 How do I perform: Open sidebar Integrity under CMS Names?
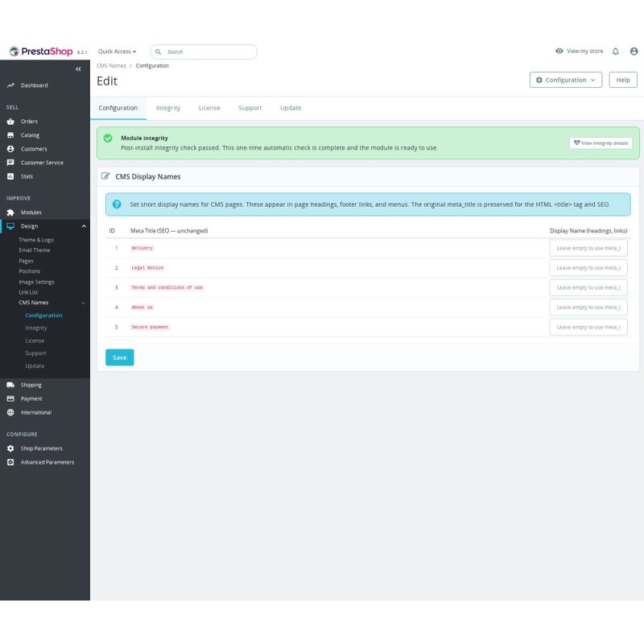[x=36, y=328]
